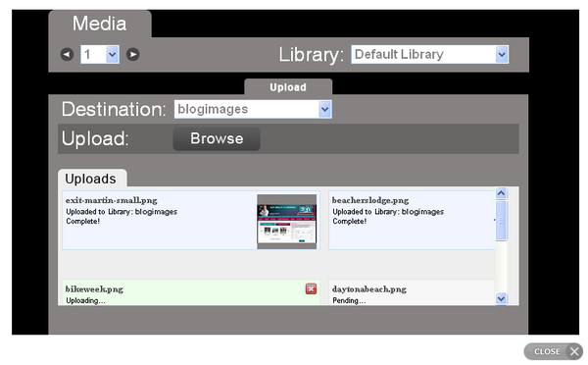Viewport: 588px width, 365px height.
Task: Click the daytonabeach.png file name
Action: click(x=369, y=289)
